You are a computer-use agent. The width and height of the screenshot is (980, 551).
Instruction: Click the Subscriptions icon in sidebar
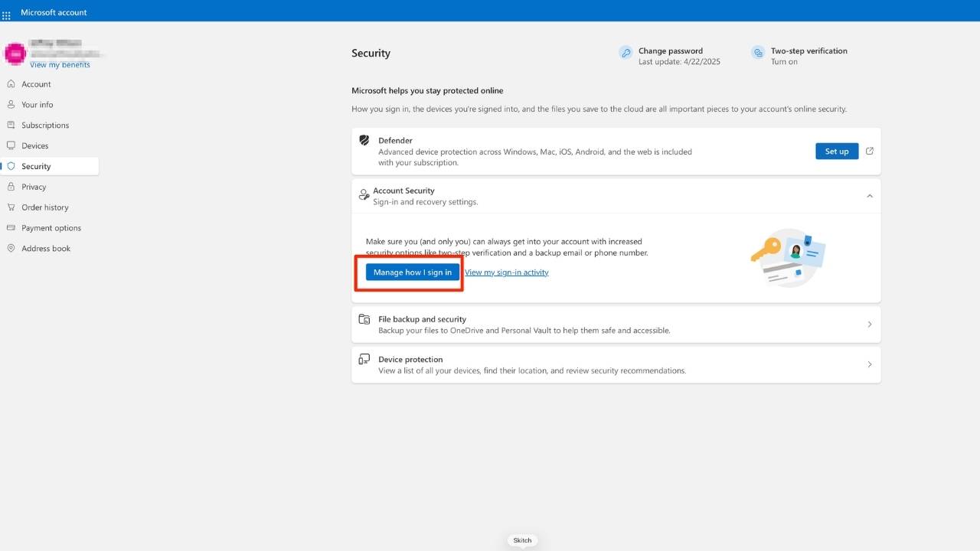coord(11,125)
